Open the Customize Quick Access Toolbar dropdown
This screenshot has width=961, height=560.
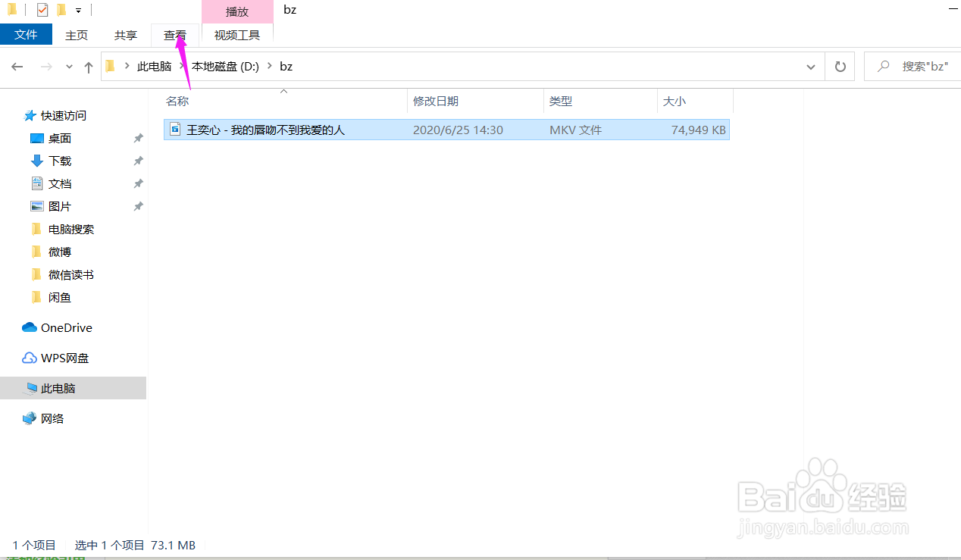78,9
